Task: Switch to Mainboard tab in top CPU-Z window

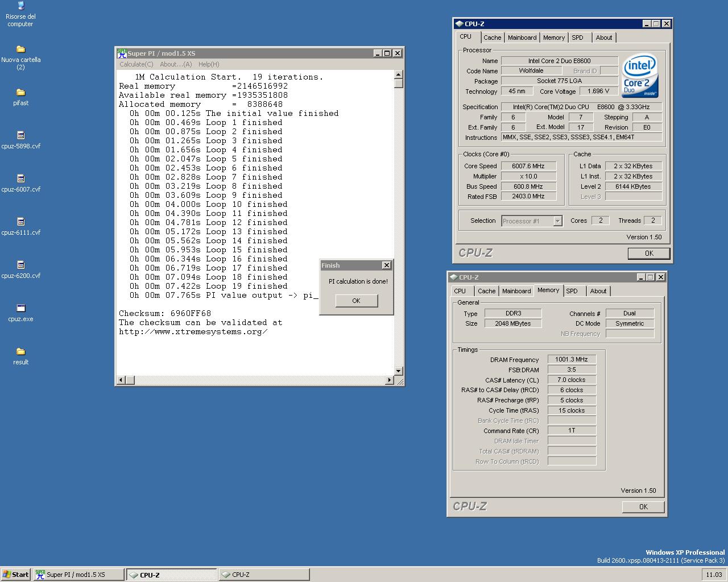Action: click(x=522, y=38)
